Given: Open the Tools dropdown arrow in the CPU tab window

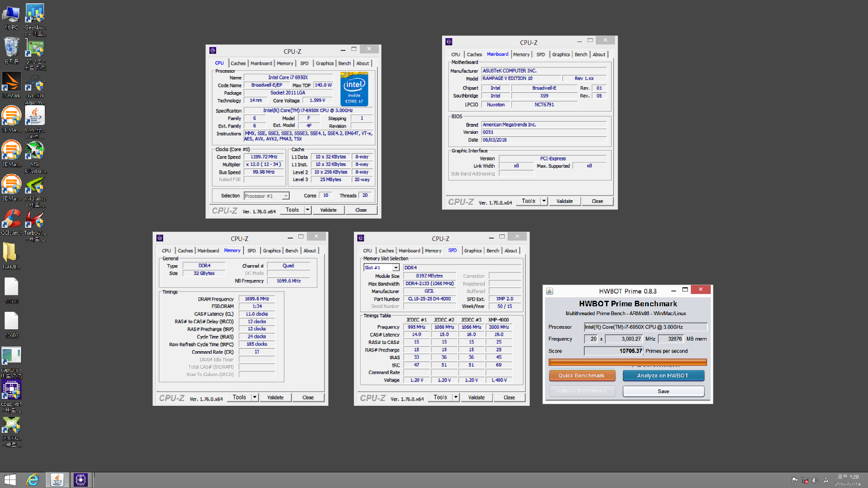Looking at the screenshot, I should [308, 210].
